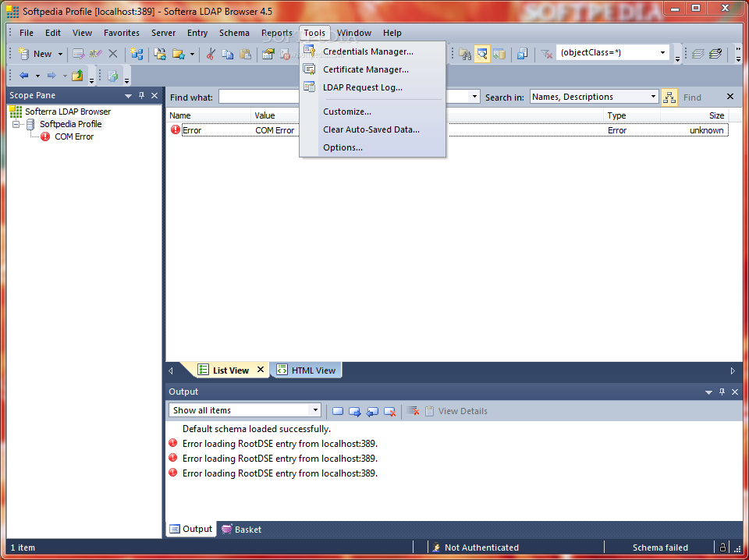Click the View Details button
Viewport: 749px width, 560px height.
[456, 411]
